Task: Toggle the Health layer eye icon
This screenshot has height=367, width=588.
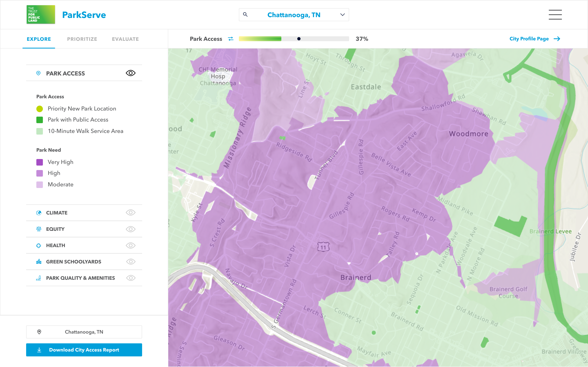Action: click(130, 245)
